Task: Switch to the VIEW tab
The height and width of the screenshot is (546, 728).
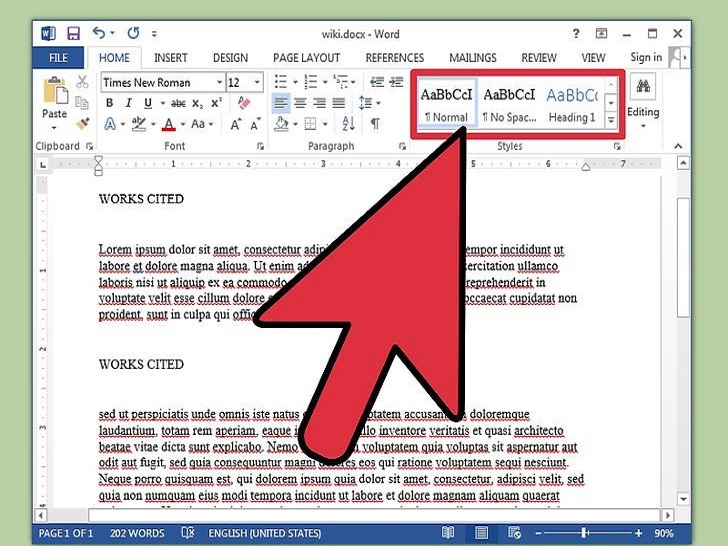Action: coord(593,58)
